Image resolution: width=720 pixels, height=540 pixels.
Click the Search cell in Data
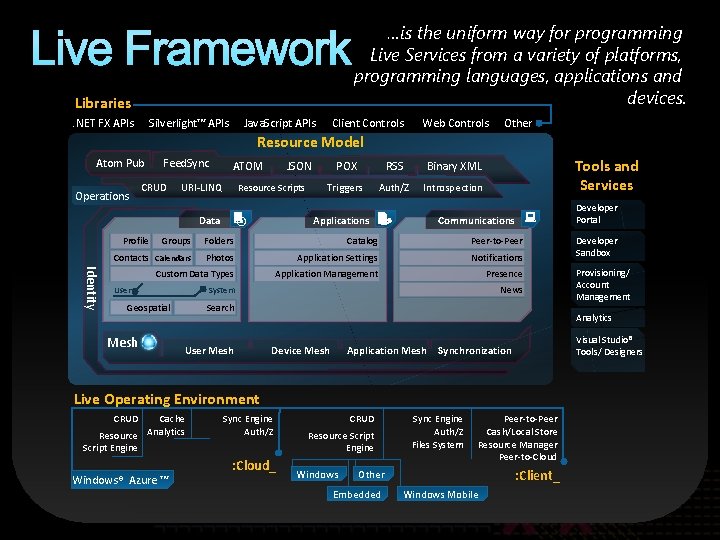[205, 308]
